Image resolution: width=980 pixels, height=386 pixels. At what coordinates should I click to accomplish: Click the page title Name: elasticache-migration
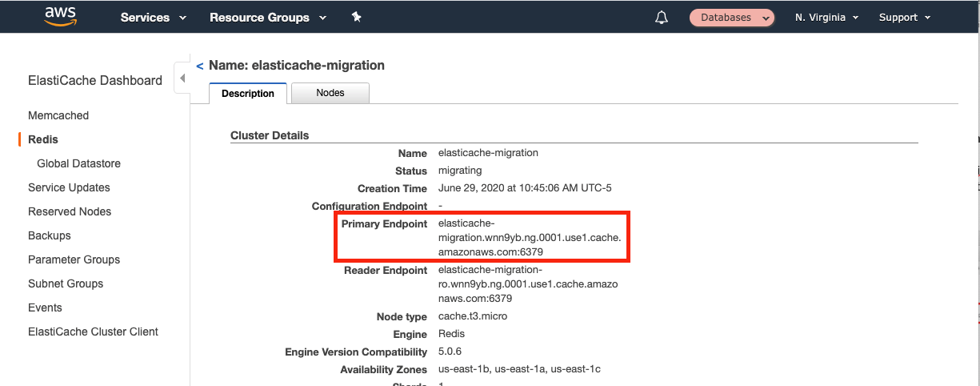pos(297,66)
